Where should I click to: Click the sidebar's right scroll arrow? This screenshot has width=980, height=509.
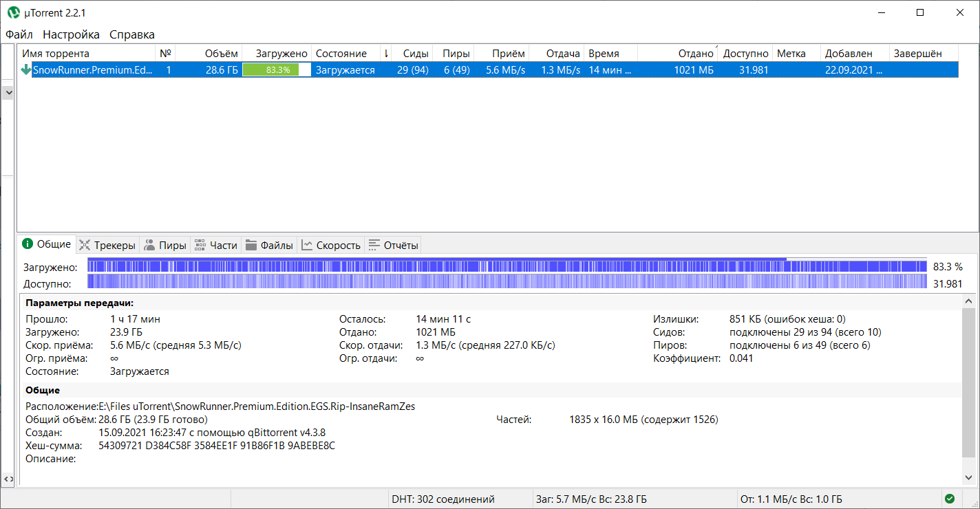(x=11, y=479)
